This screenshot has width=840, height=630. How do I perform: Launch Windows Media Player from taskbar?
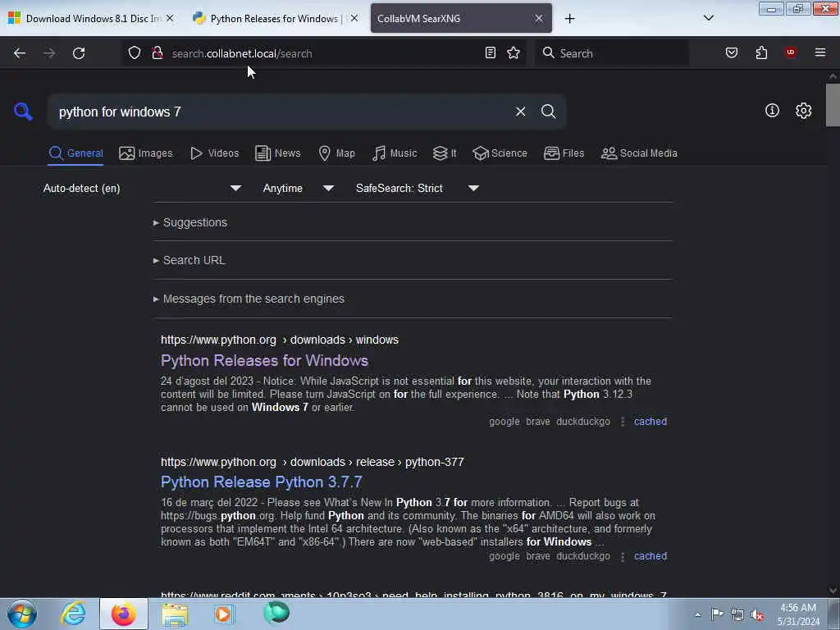[224, 614]
